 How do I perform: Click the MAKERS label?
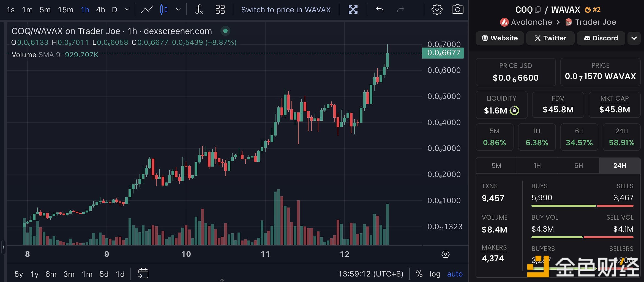(494, 247)
